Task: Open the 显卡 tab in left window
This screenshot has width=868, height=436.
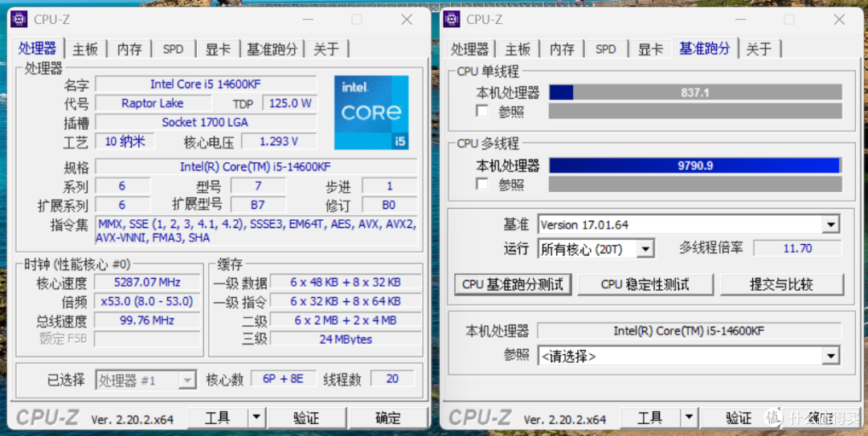Action: [x=218, y=49]
